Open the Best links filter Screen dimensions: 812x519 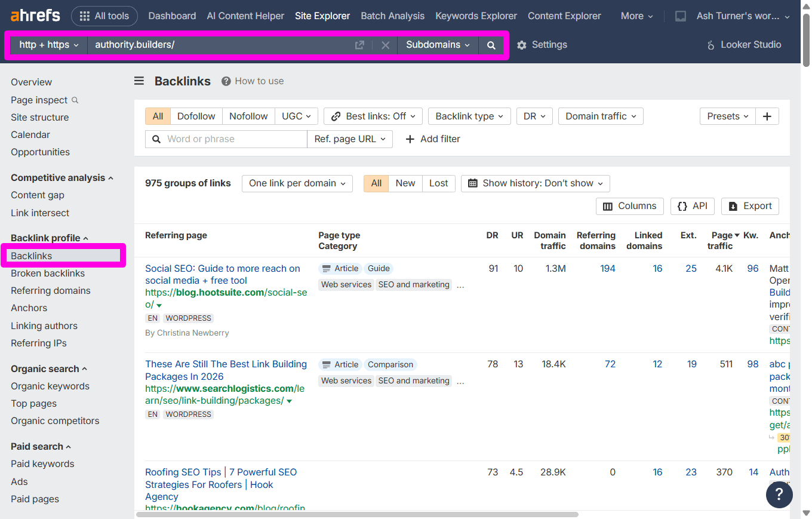click(x=373, y=116)
